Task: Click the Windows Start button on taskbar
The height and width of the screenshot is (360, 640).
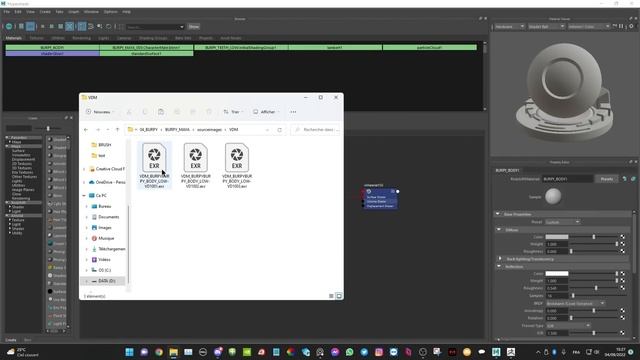Action: tap(129, 352)
